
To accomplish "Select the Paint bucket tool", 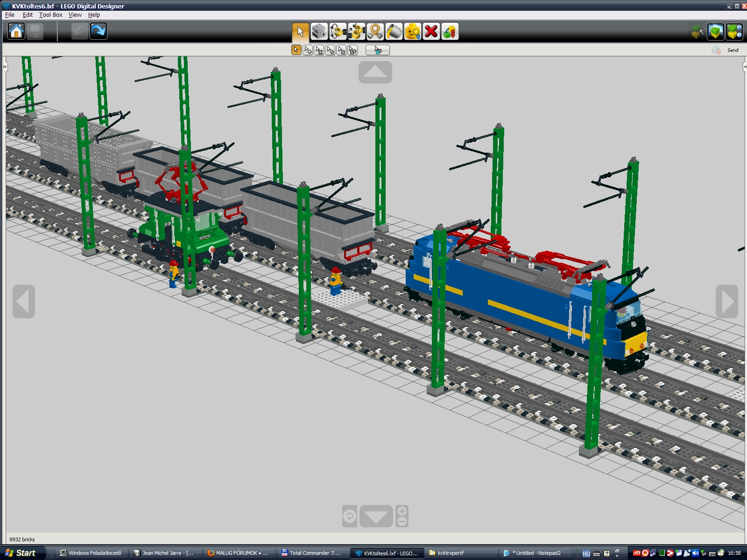I will [x=394, y=32].
